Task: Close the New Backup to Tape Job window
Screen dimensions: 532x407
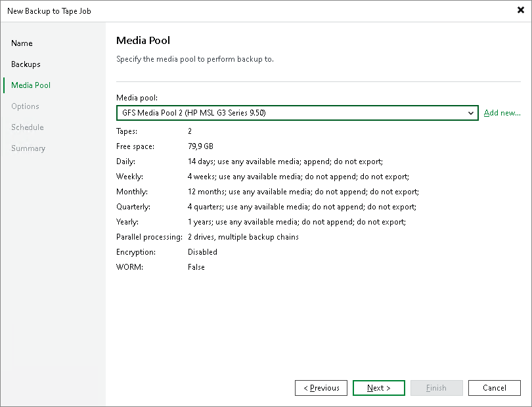Action: (520, 10)
